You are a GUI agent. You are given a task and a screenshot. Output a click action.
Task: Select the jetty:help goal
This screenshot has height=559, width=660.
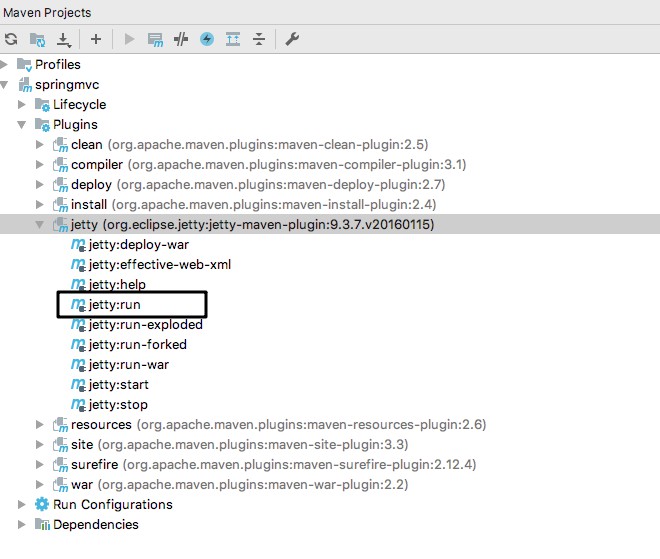(117, 285)
